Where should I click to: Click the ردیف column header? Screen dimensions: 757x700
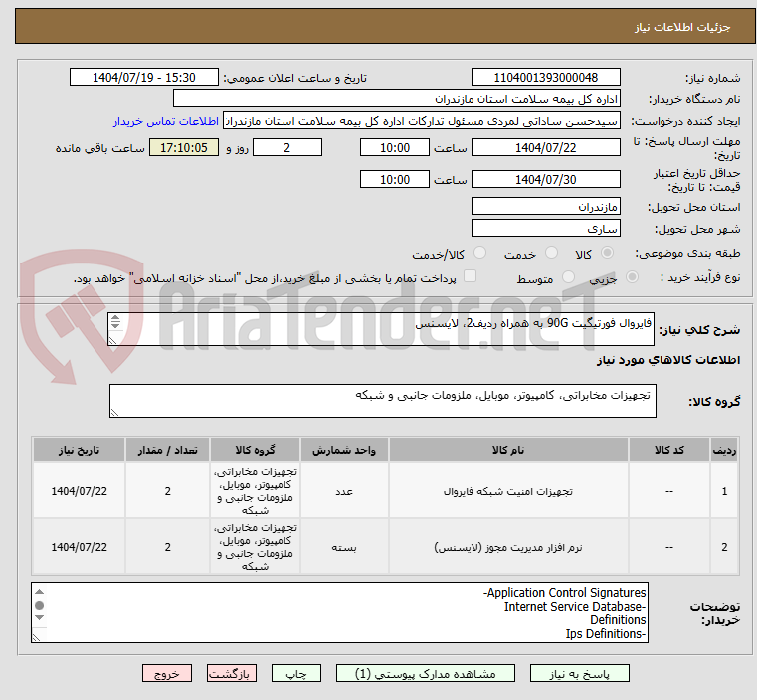click(x=724, y=450)
